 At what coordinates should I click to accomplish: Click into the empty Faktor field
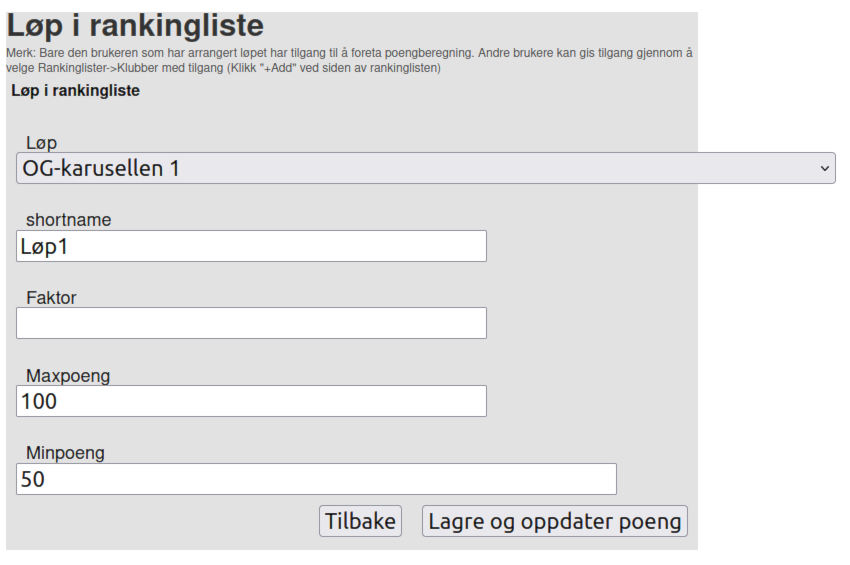(251, 323)
